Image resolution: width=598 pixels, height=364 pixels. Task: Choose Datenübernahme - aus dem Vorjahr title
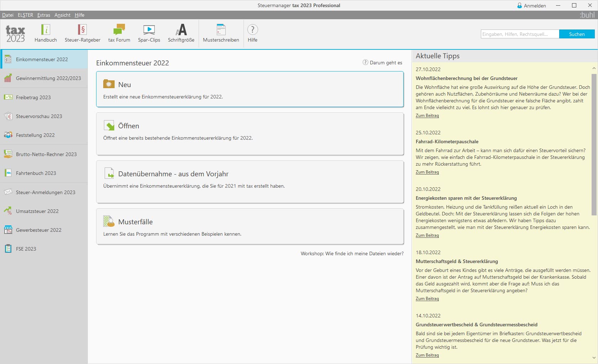pos(173,174)
